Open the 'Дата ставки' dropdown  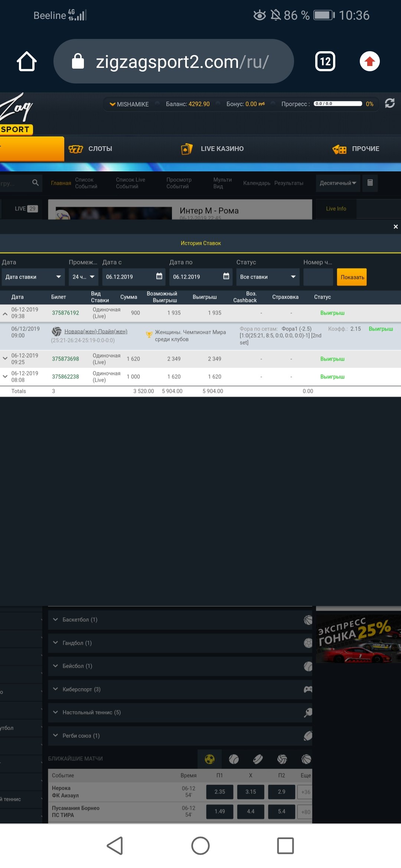click(x=33, y=277)
